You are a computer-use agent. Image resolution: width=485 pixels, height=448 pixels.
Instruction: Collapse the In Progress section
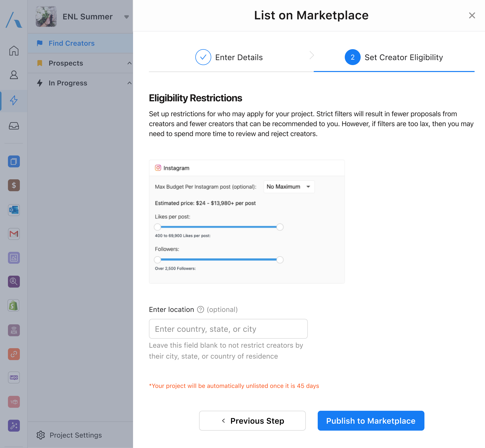[x=129, y=83]
